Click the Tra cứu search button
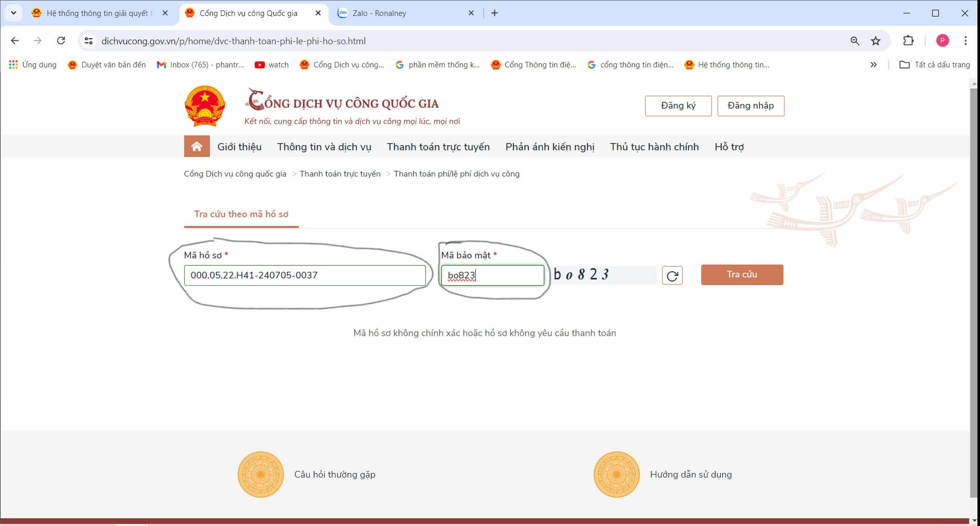 point(742,275)
